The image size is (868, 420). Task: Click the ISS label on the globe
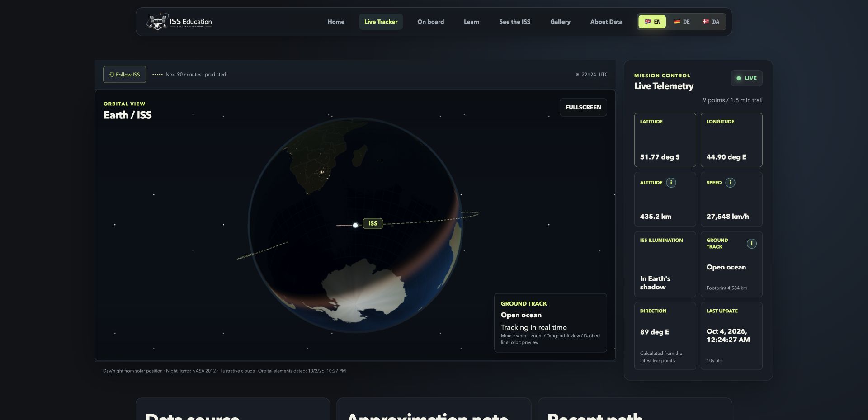pyautogui.click(x=373, y=223)
